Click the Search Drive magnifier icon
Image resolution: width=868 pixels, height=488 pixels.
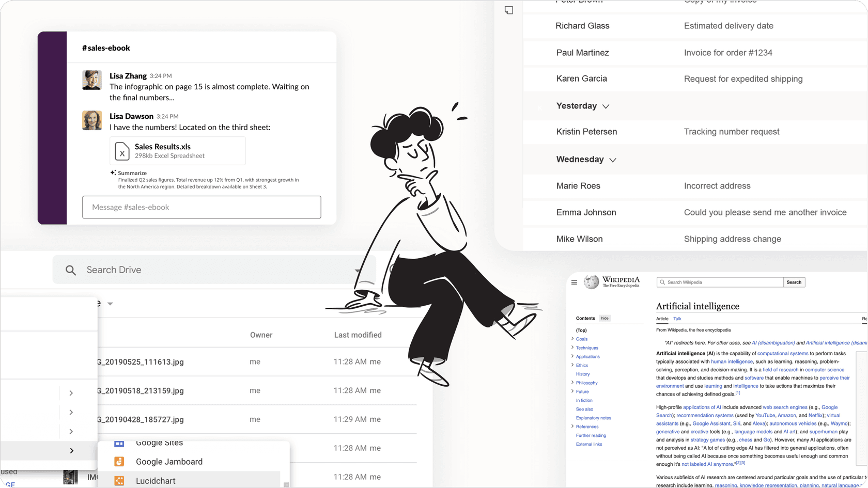[71, 270]
